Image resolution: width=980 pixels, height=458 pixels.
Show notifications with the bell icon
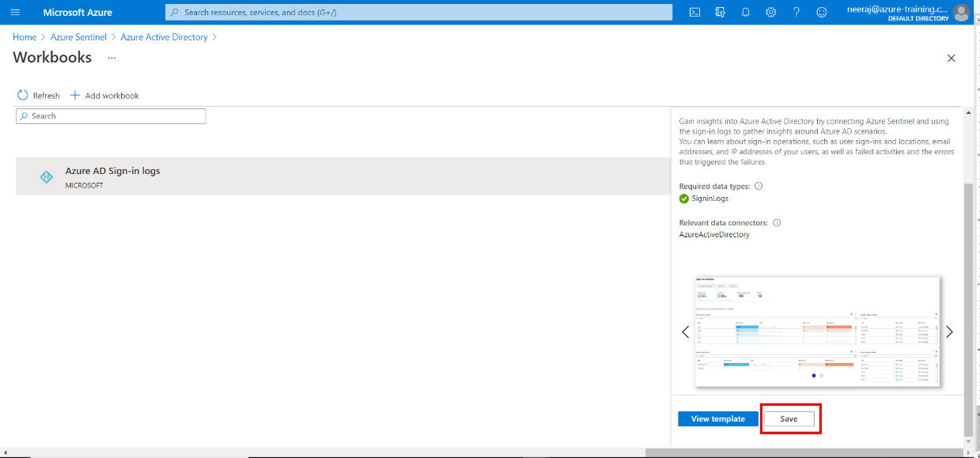point(745,13)
